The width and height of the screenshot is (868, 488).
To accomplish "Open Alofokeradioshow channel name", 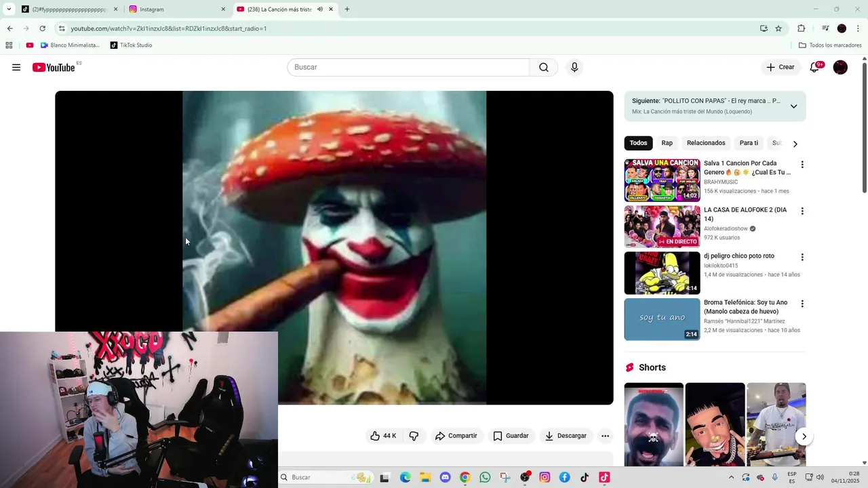I will coord(726,228).
